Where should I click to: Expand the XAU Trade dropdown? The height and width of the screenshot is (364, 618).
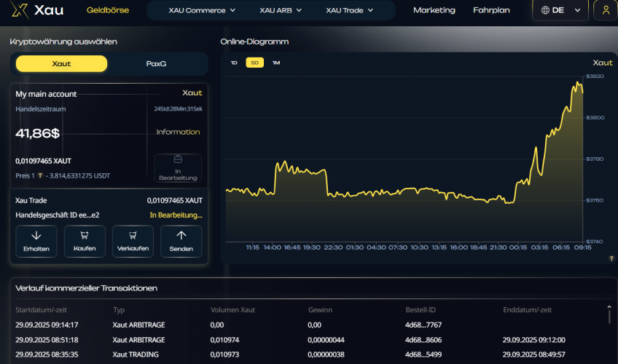pos(349,10)
